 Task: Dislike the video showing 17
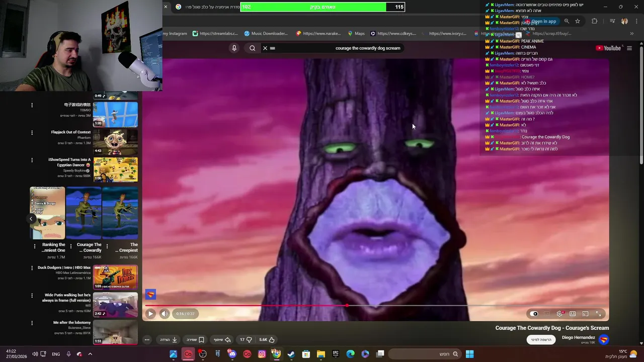coord(246,339)
